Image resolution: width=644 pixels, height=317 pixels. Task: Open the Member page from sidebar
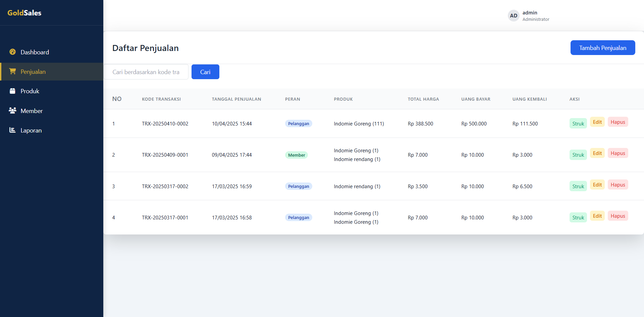tap(32, 111)
